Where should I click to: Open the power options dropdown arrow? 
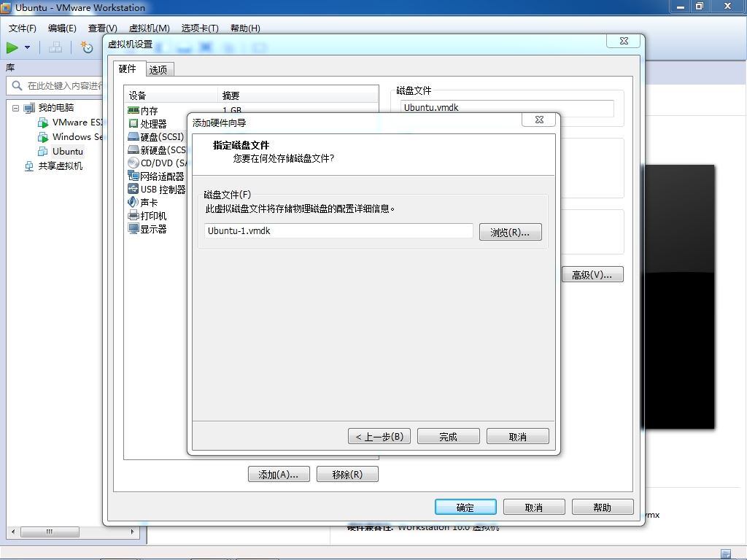coord(27,47)
